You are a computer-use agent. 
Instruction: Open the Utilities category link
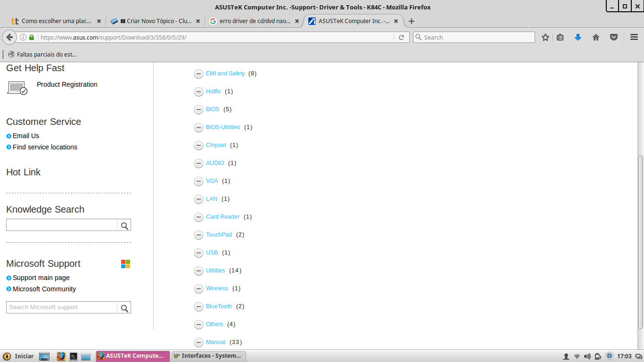pyautogui.click(x=215, y=271)
